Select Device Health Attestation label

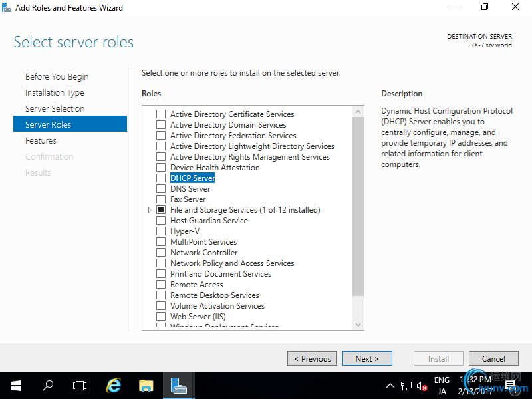click(x=215, y=168)
